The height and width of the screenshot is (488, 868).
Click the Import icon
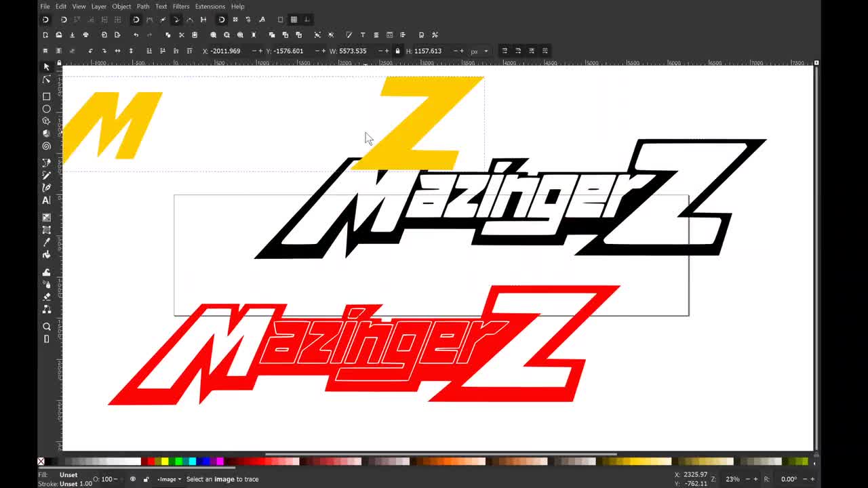pyautogui.click(x=104, y=35)
